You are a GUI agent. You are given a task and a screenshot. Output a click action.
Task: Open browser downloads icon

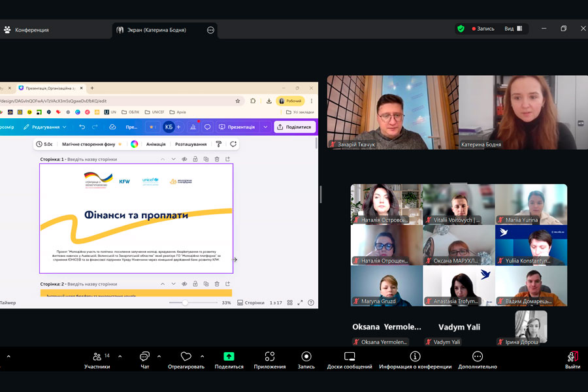point(269,101)
